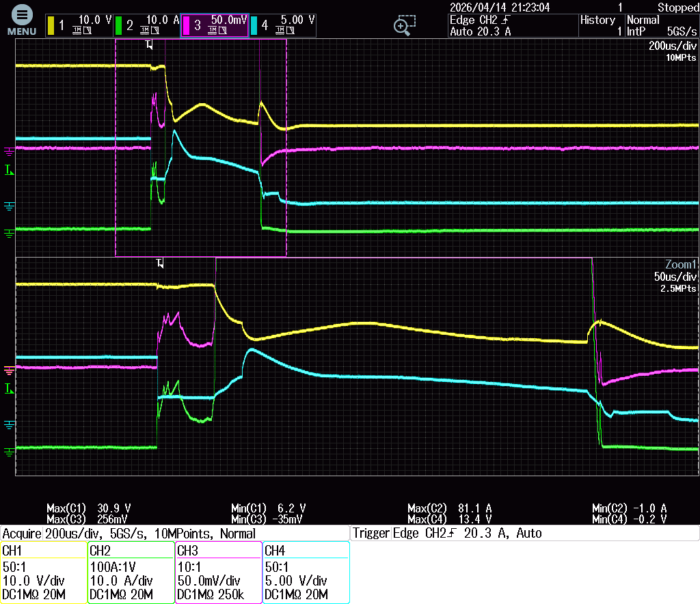Click the trigger position marker in zoom window

pyautogui.click(x=160, y=263)
